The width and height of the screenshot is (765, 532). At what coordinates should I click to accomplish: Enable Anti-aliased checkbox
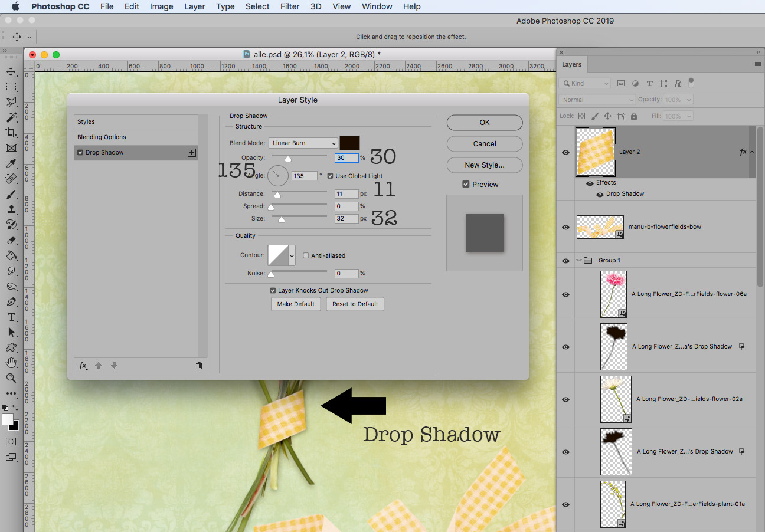[306, 255]
